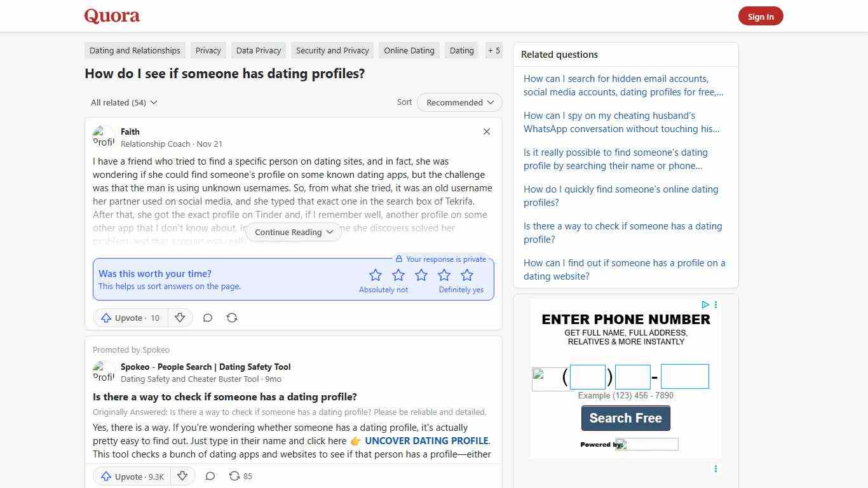Open the 'Recommended' sort dropdown
868x488 pixels.
(x=459, y=102)
